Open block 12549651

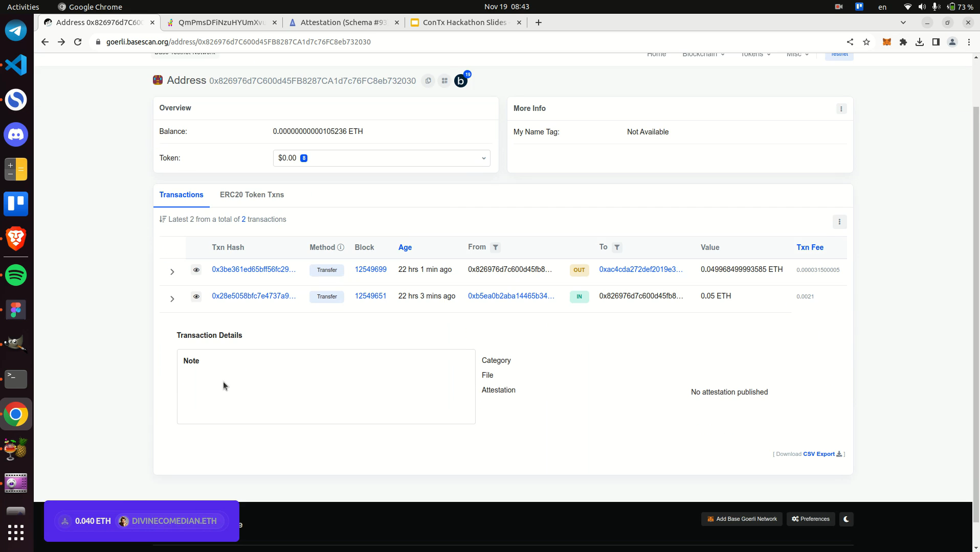coord(370,296)
